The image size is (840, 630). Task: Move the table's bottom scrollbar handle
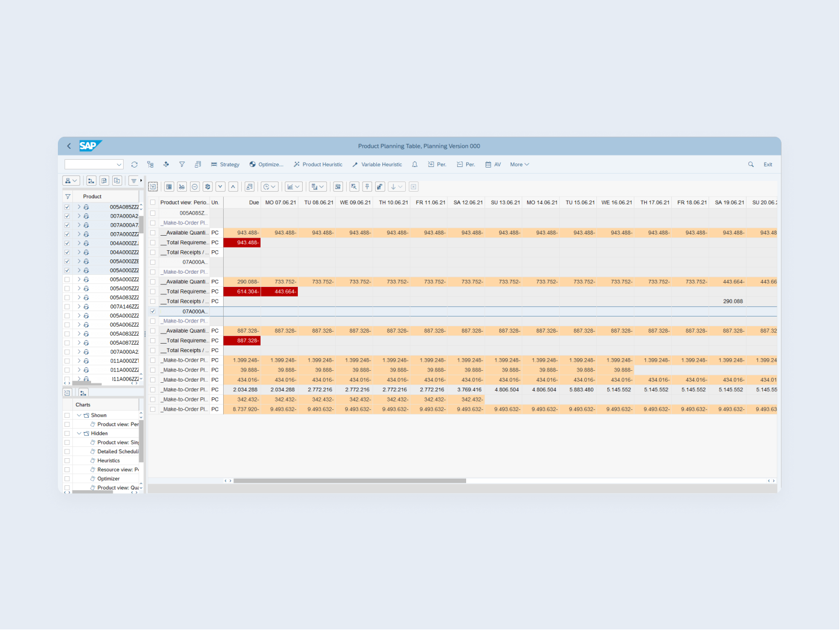[350, 480]
